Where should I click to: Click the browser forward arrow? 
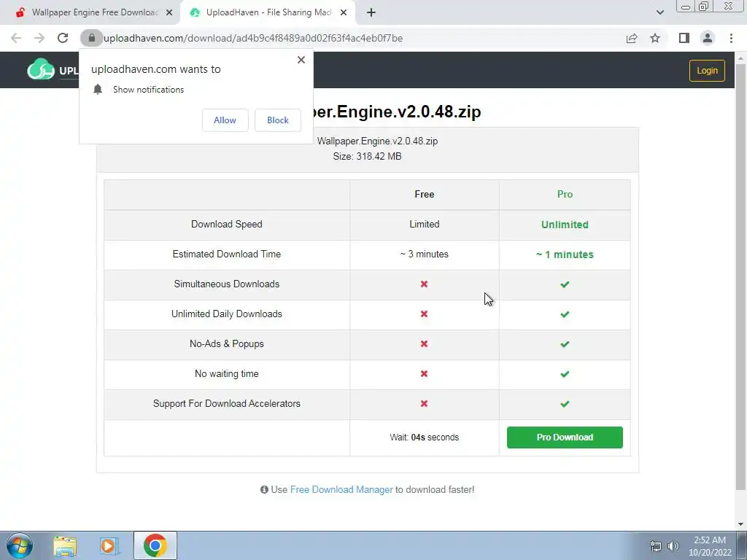click(x=39, y=38)
